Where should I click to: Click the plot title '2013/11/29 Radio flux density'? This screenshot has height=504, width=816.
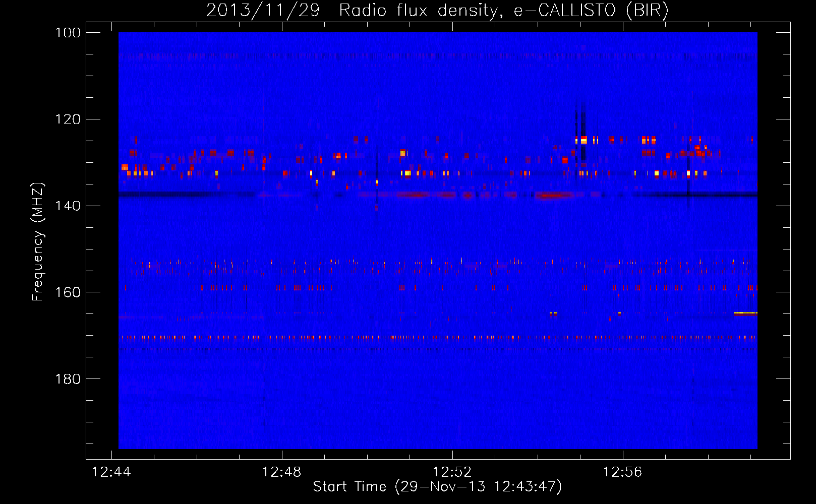tap(437, 11)
